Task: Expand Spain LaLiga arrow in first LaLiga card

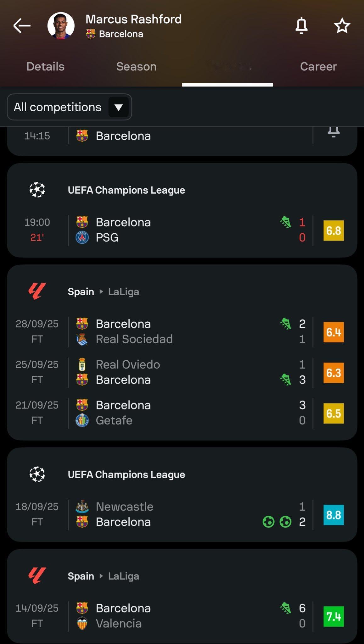Action: pos(101,291)
